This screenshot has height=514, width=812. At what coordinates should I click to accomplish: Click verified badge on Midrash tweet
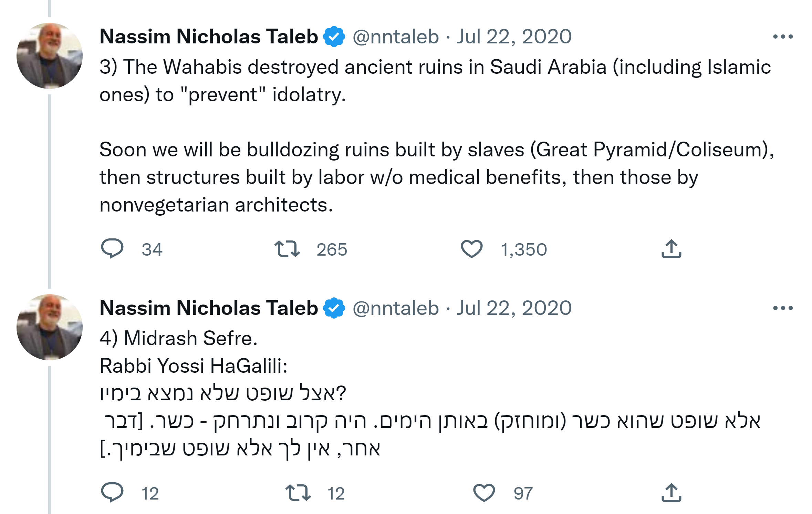[334, 308]
